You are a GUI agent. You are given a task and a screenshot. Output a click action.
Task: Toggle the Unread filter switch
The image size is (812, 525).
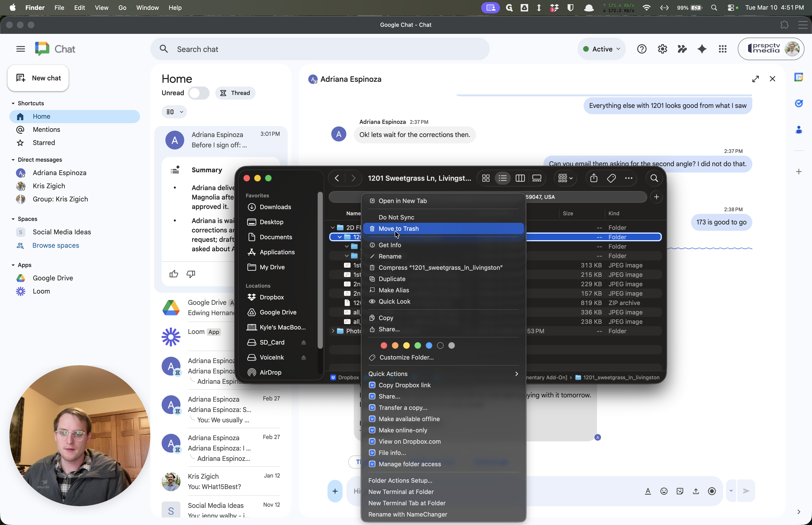199,93
